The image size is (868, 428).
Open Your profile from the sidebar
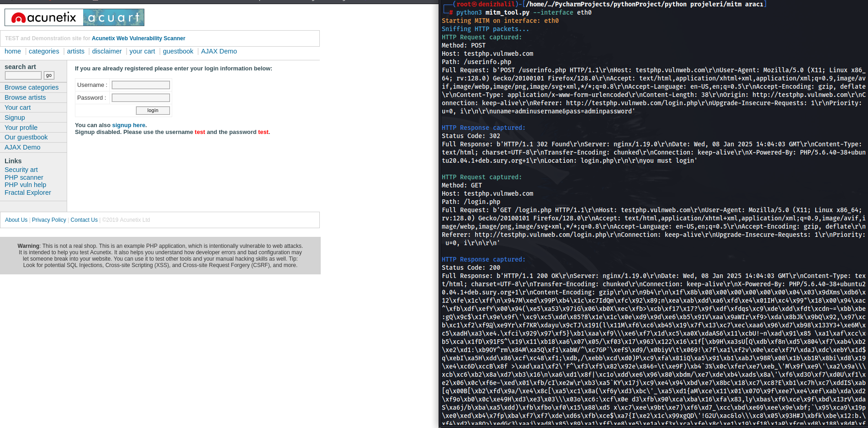(21, 128)
